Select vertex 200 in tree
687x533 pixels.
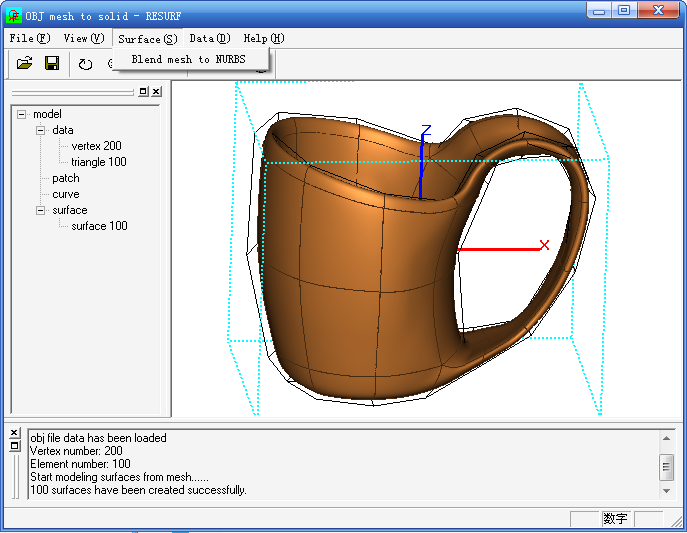pyautogui.click(x=96, y=146)
